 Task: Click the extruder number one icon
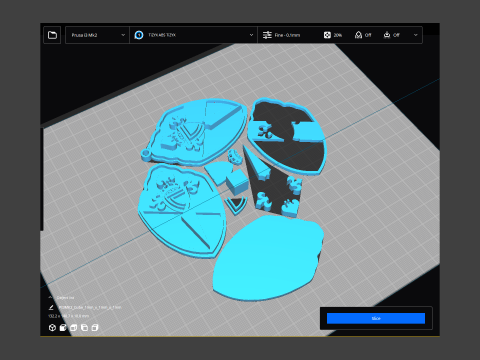(139, 35)
